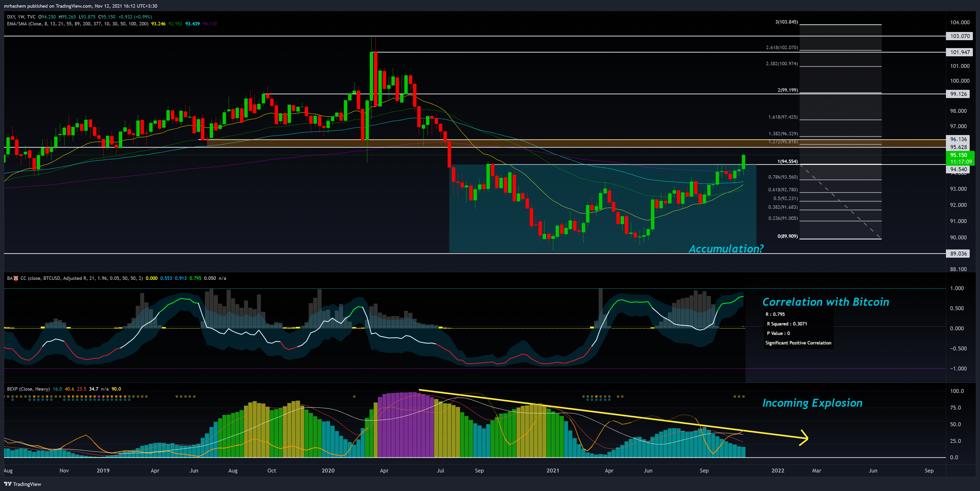Select the 1.618(97.425) Fibonacci level label

[x=783, y=117]
